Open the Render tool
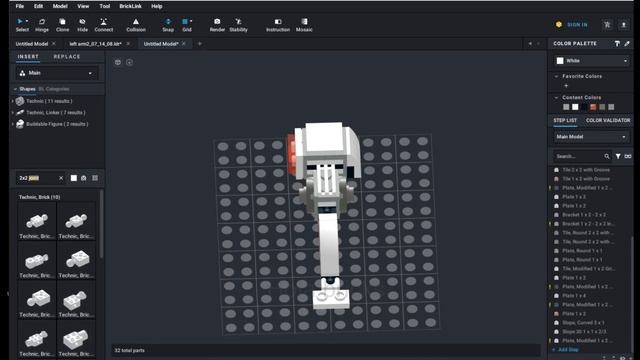640x360 pixels. pos(217,25)
